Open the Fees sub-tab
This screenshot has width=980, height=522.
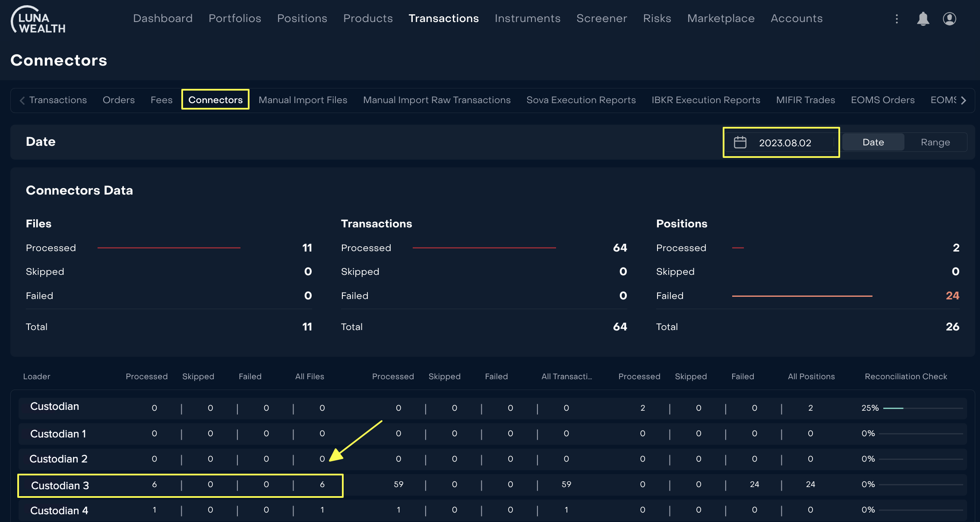(161, 100)
